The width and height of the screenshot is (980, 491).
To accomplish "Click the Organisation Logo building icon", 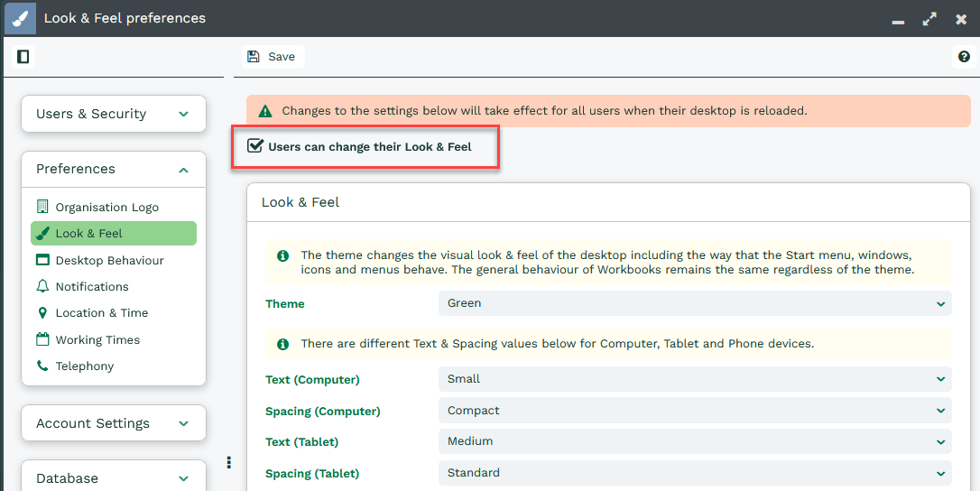I will [42, 207].
